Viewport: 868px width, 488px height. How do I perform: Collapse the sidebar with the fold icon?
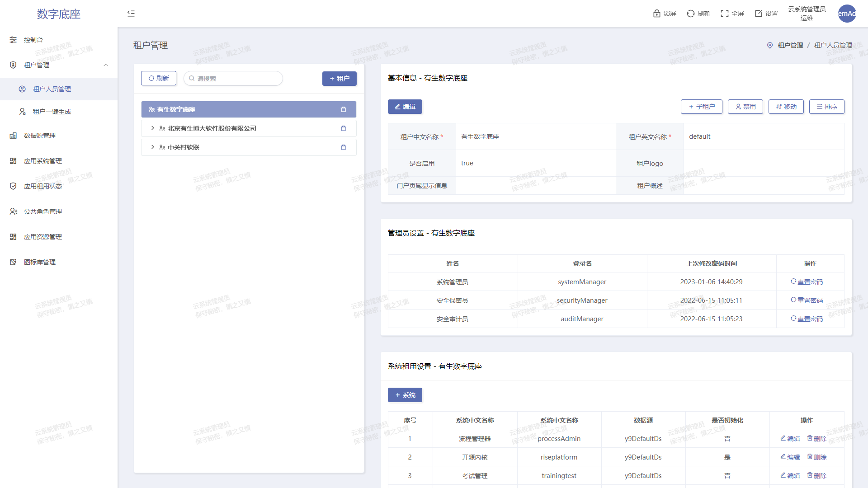pos(131,14)
